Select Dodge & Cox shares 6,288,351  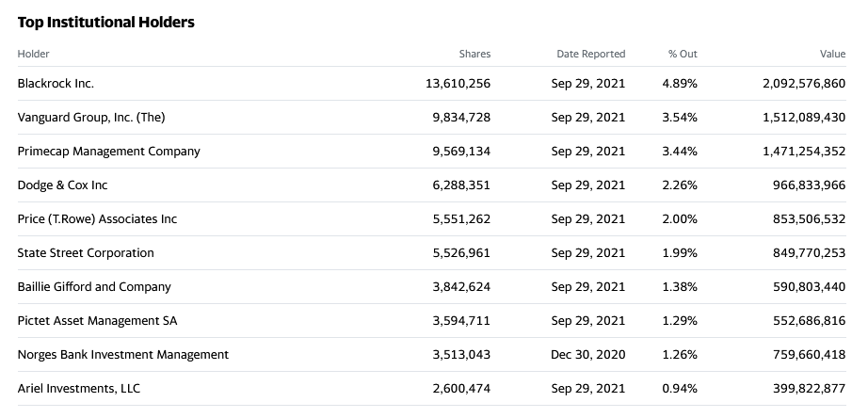click(461, 185)
